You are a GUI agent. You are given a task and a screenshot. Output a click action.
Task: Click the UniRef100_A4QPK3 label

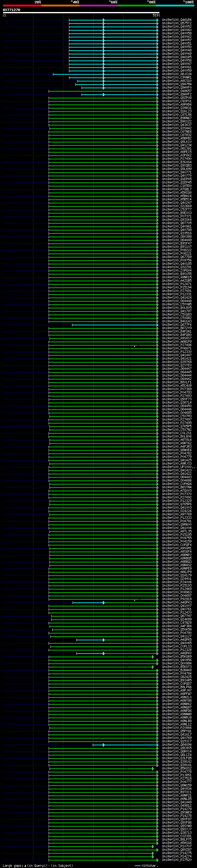pyautogui.click(x=177, y=603)
